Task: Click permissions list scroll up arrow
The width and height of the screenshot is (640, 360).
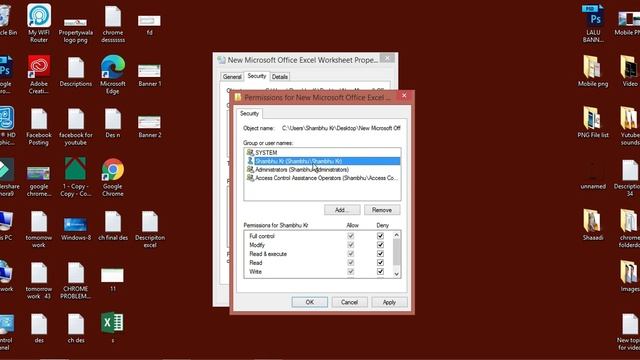Action: pos(396,235)
